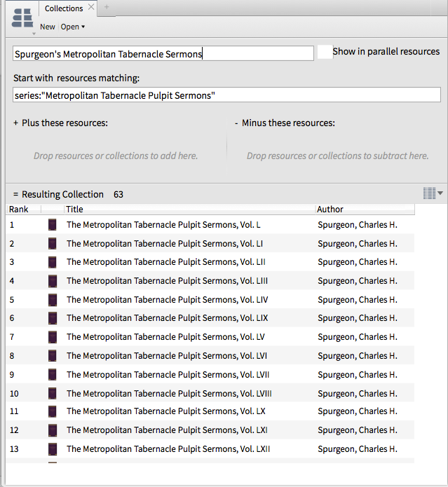Click book icon for Vol. LVII
This screenshot has width=448, height=487.
[x=53, y=375]
